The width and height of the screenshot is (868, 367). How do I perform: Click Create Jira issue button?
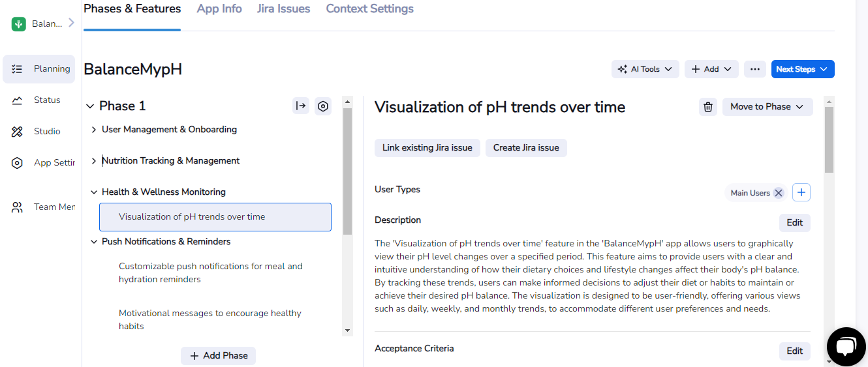(526, 148)
